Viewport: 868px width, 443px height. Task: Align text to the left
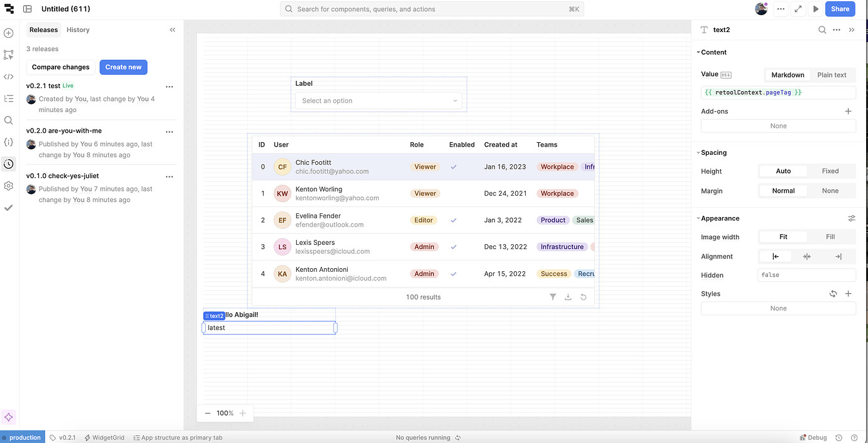pyautogui.click(x=776, y=256)
